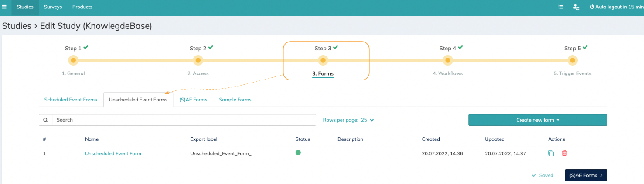
Task: Open the Create new form dropdown
Action: tap(538, 120)
